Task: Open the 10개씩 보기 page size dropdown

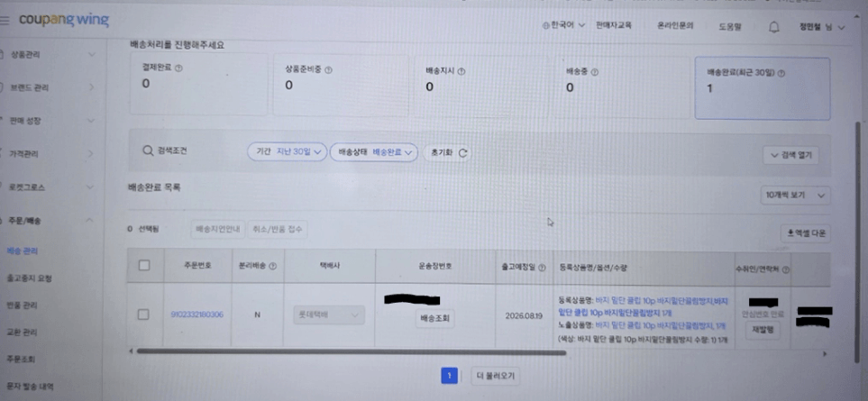Action: [x=796, y=196]
